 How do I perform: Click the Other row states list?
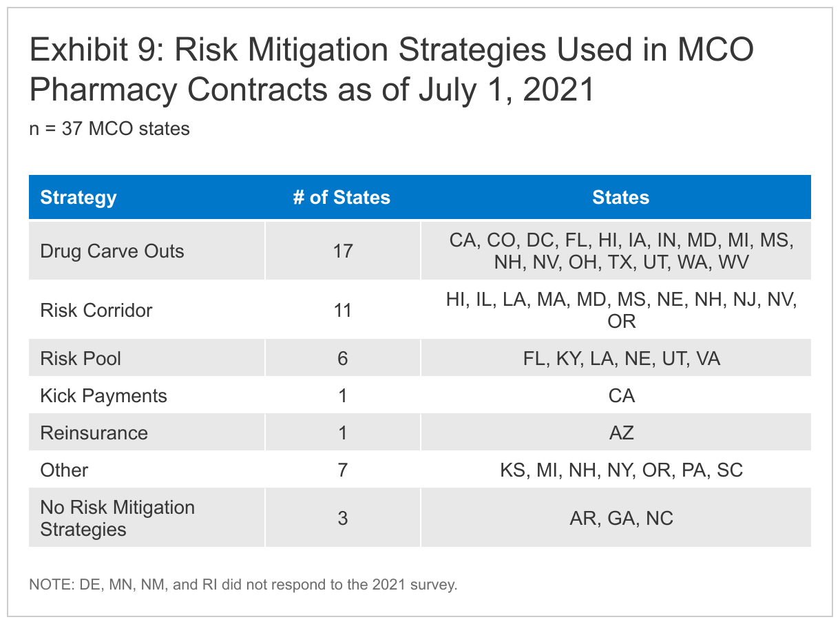[x=621, y=470]
